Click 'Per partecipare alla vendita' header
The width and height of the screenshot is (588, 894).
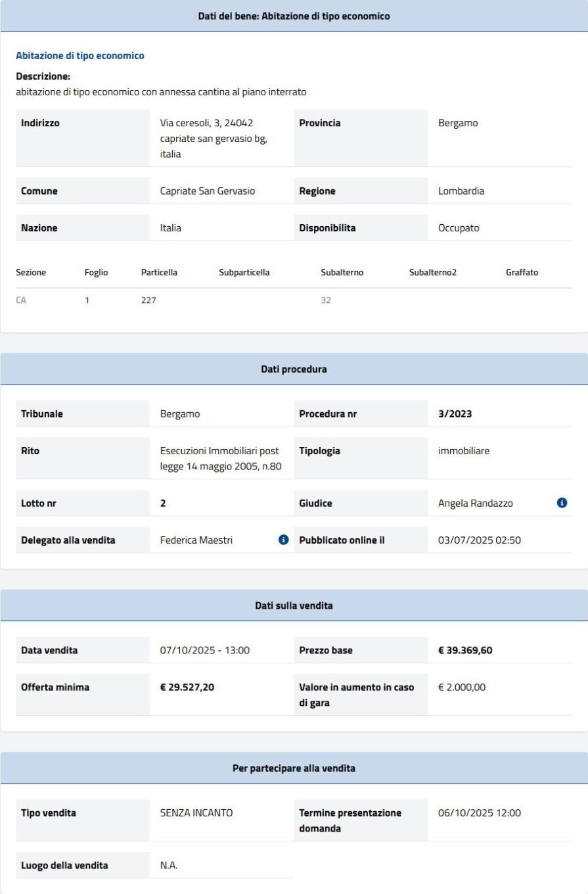coord(294,768)
